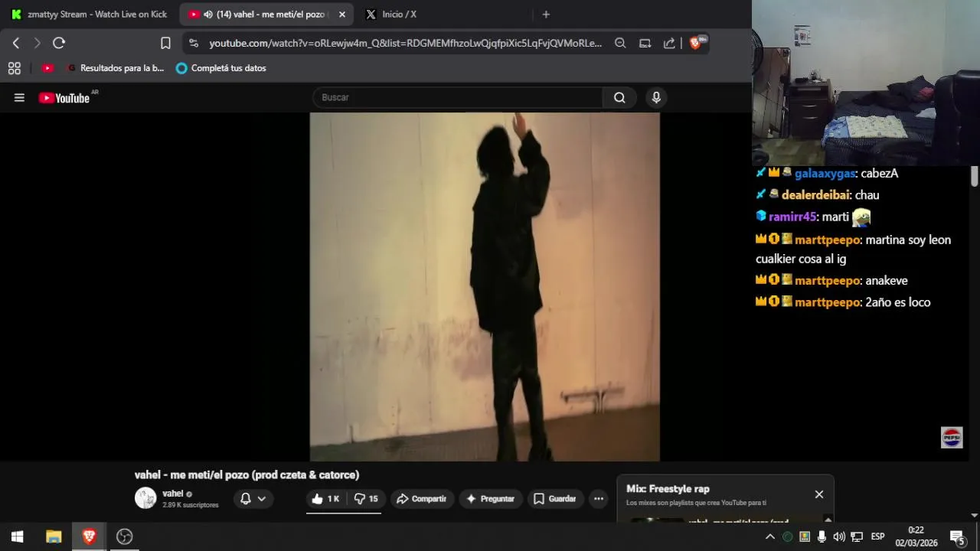Click the green circle tray icon

pos(787,536)
